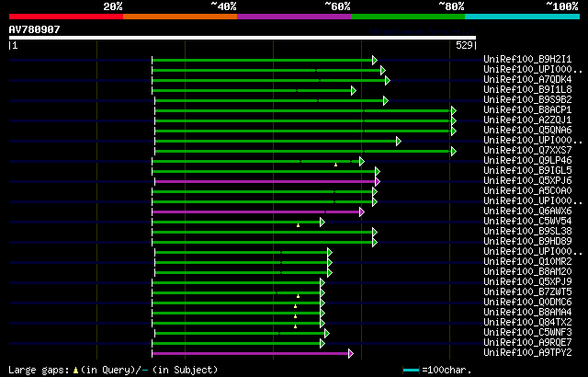Viewport: 588px width, 377px height.
Task: Click the purple Q5XPJ6 alignment bar
Action: coord(265,181)
